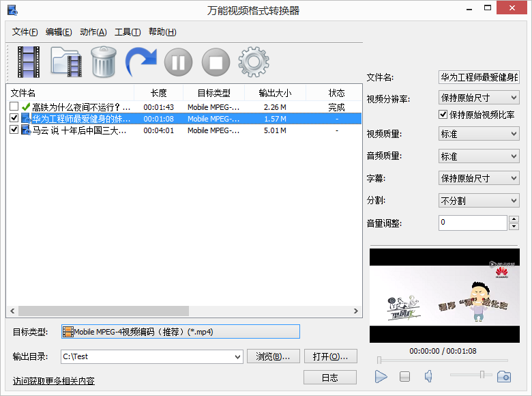
Task: Click the add folder toolbar icon
Action: pyautogui.click(x=67, y=62)
